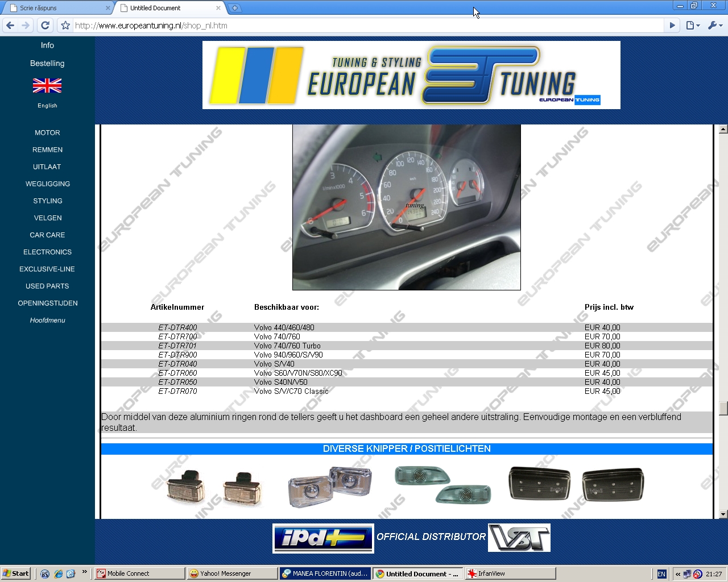Click the EN language indicator in tray
This screenshot has height=582, width=728.
pos(661,574)
